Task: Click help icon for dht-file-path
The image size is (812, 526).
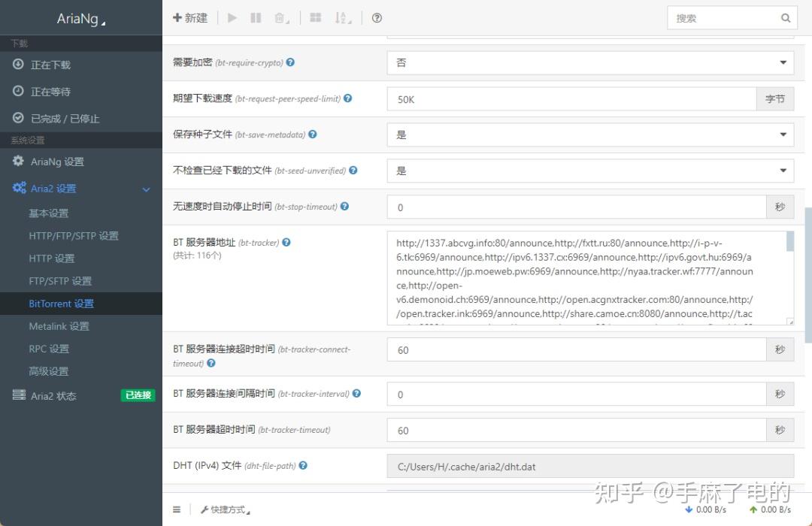Action: (x=304, y=465)
